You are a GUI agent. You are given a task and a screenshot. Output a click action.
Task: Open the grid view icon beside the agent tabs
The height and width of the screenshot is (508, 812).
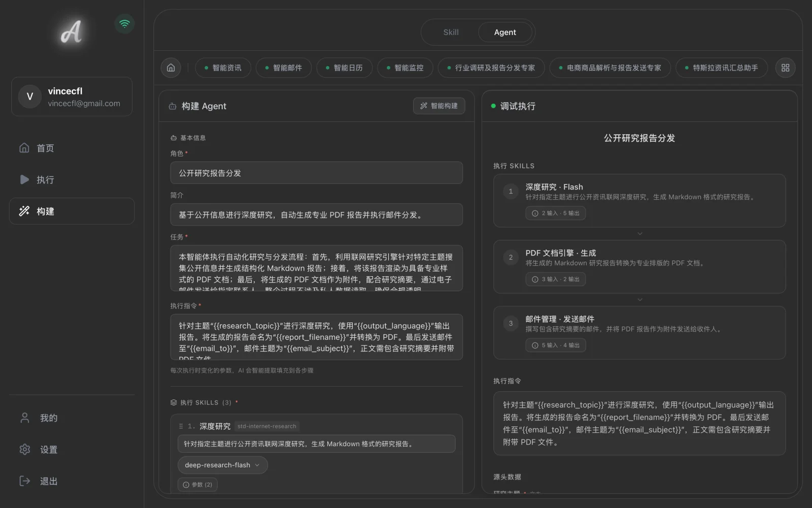point(785,68)
